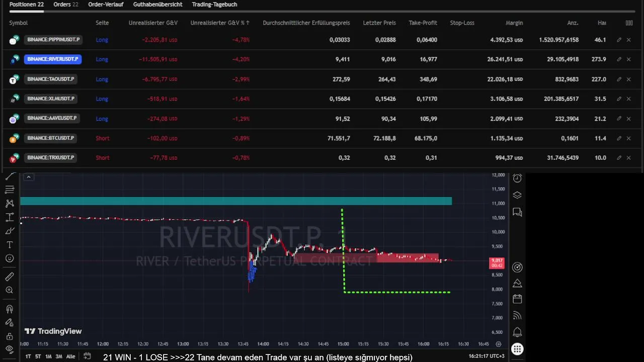The image size is (644, 362).
Task: Close the TRXUSDT.P position
Action: click(x=628, y=158)
